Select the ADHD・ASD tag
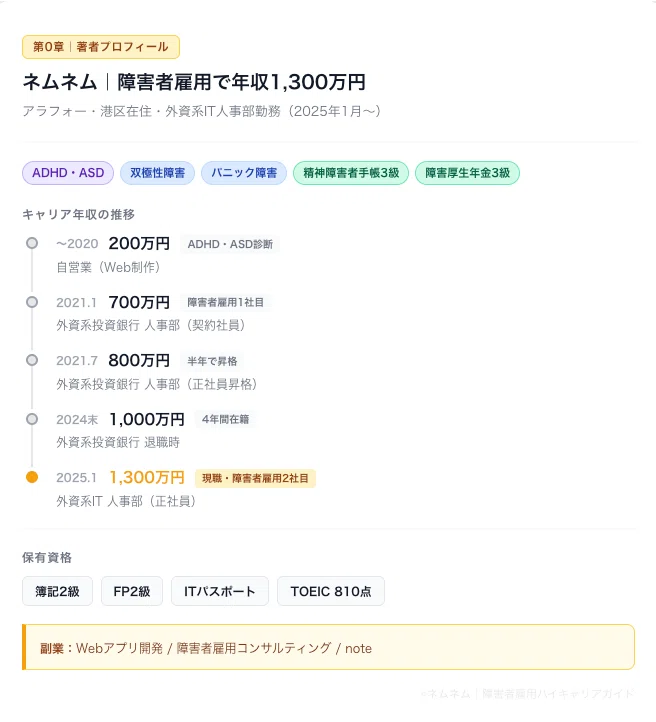Viewport: 656px width, 722px height. (x=68, y=173)
